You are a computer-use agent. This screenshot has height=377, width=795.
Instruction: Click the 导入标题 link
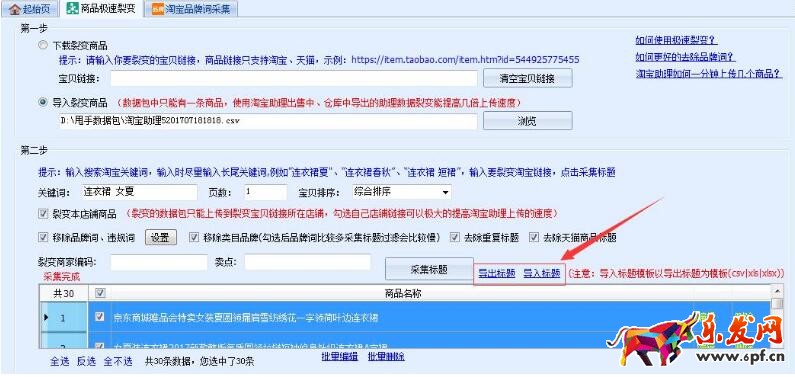click(541, 274)
